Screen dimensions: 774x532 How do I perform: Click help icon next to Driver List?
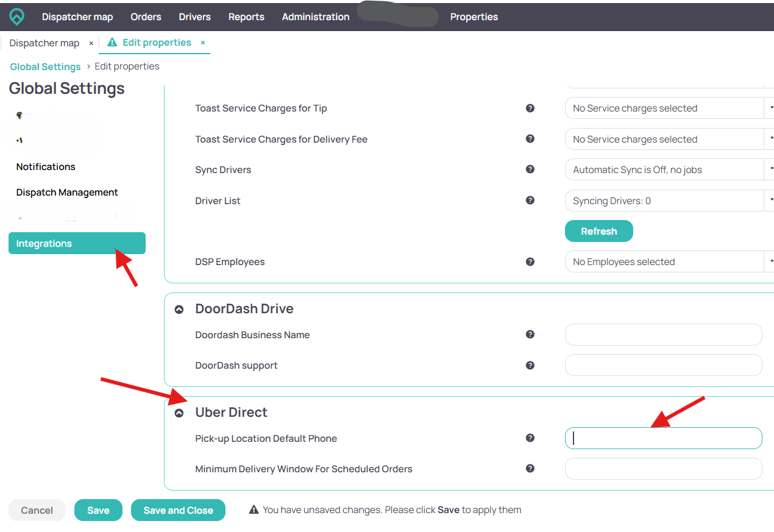(x=530, y=200)
